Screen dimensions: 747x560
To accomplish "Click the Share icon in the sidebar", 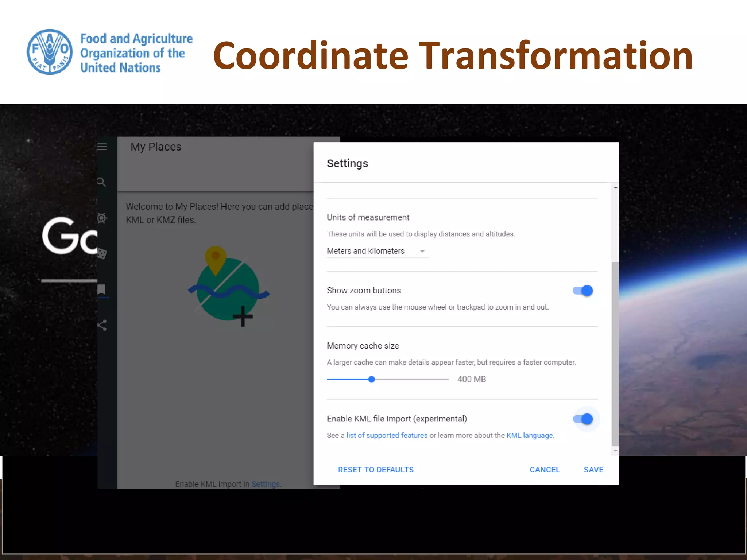I will coord(102,325).
